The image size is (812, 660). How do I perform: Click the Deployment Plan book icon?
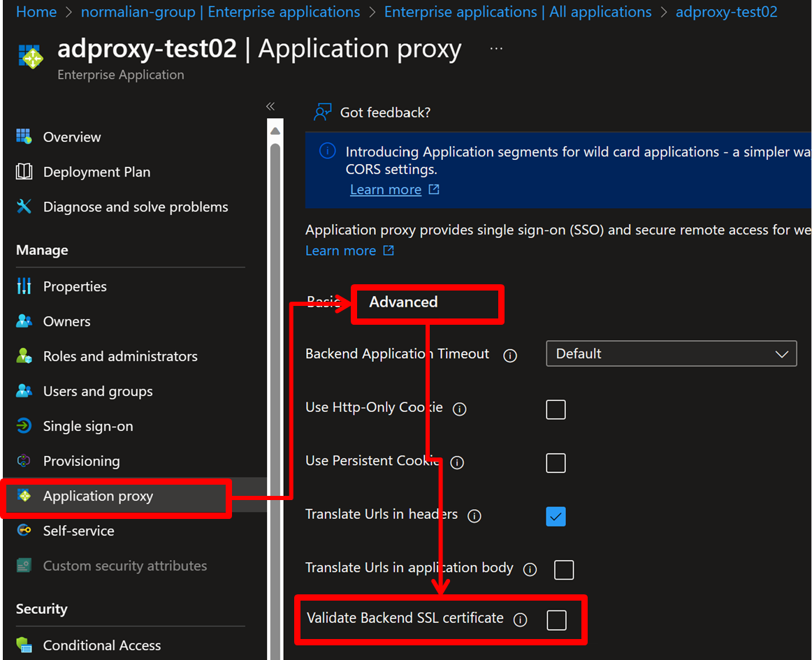[24, 171]
